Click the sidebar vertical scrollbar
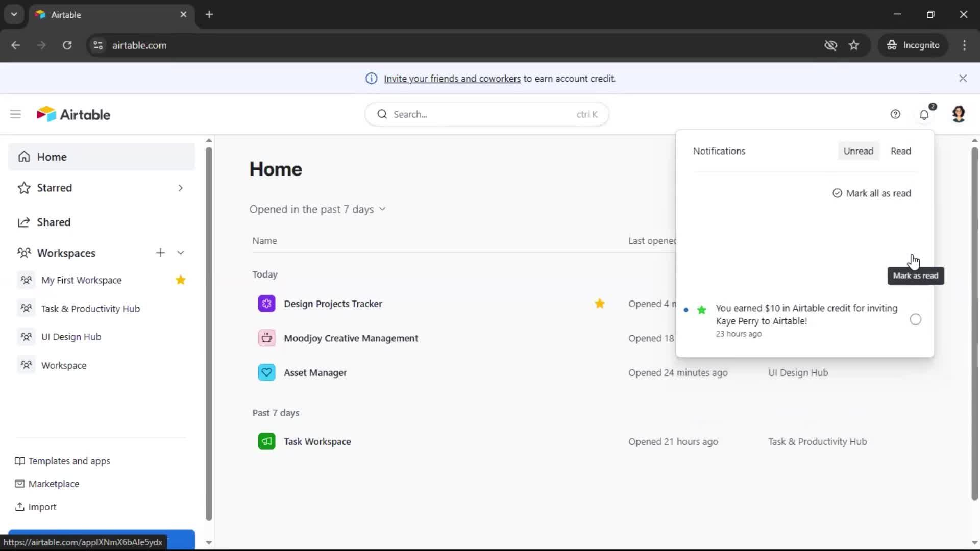 209,334
